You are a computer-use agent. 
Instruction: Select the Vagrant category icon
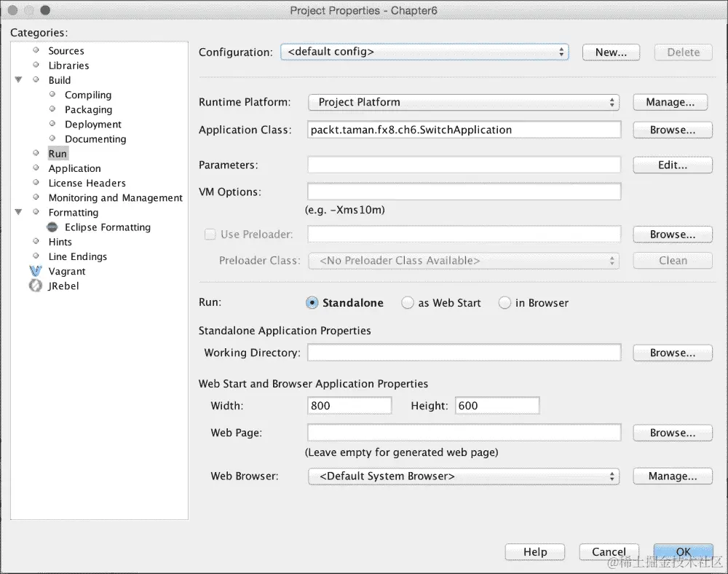click(35, 271)
